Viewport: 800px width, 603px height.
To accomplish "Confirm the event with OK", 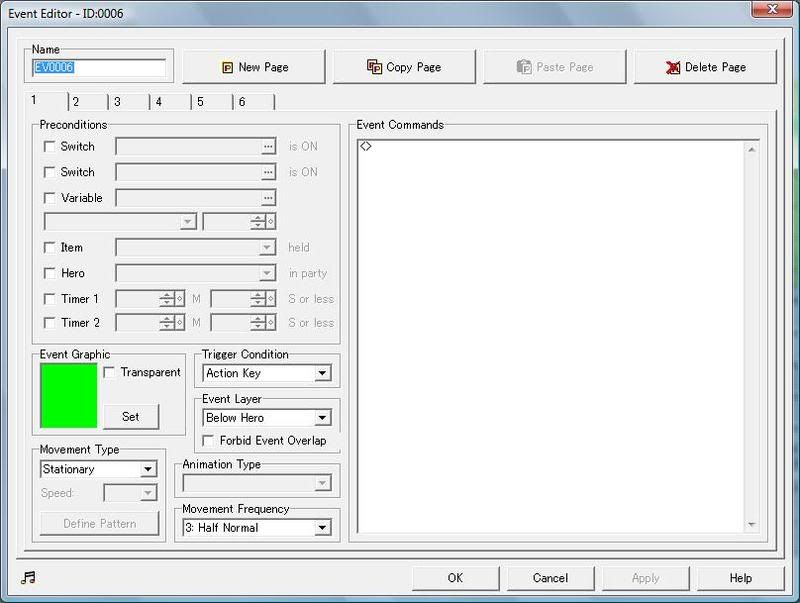I will tap(456, 578).
